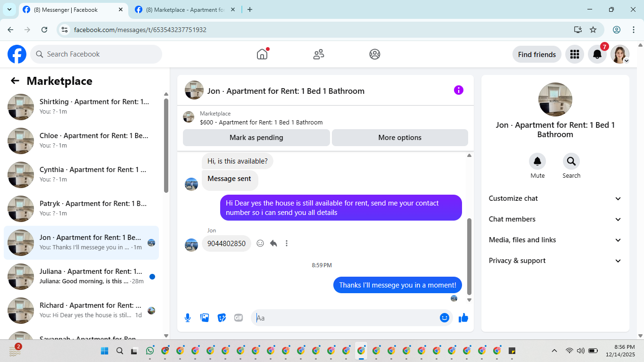
Task: Reply to the 9044802850 message
Action: pyautogui.click(x=273, y=243)
